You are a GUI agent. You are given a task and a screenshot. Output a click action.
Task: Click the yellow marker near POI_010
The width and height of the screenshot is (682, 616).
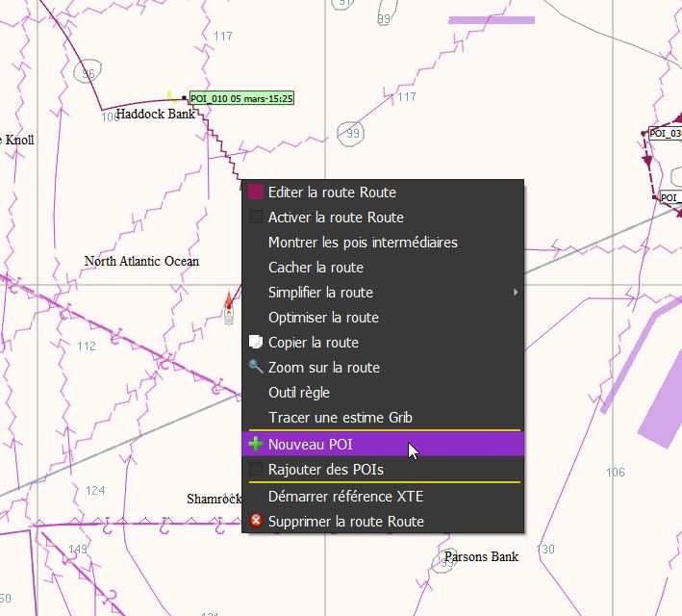click(171, 95)
